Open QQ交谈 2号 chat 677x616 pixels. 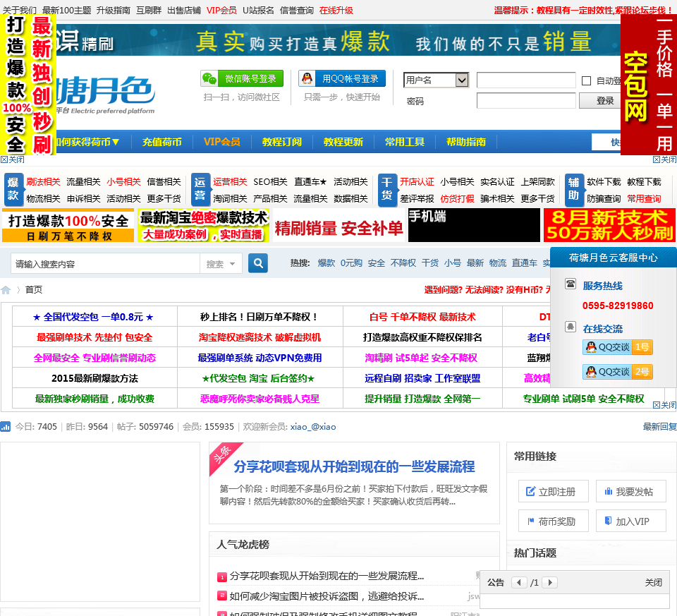[616, 371]
